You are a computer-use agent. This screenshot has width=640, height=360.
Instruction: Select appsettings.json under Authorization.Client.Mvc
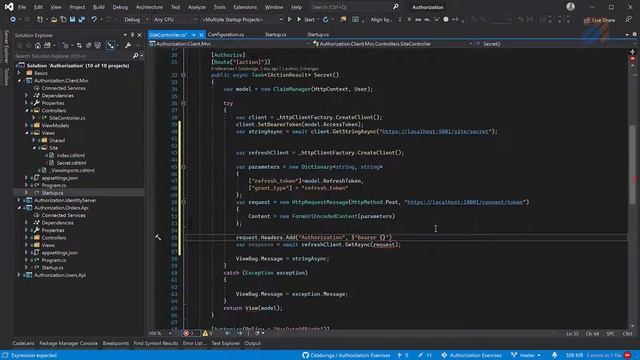click(59, 178)
